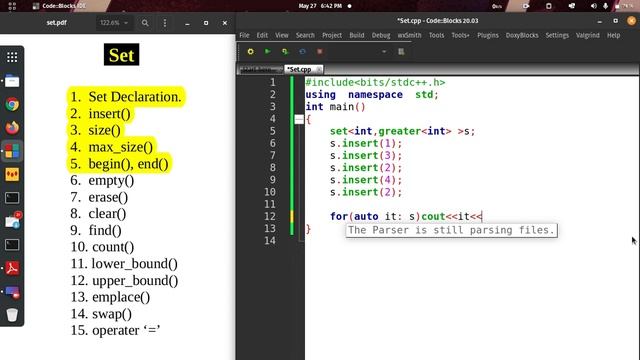Open the Edit menu
The height and width of the screenshot is (360, 640).
click(262, 35)
